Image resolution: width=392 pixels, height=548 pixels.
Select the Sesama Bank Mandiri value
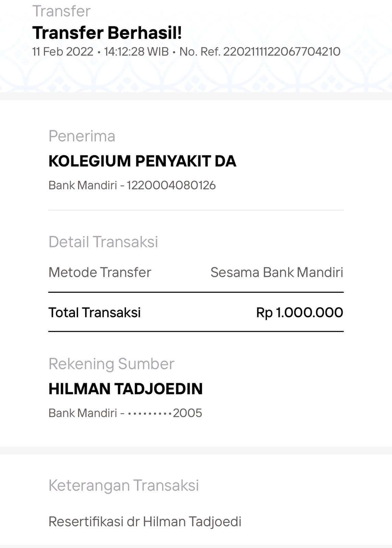pos(277,272)
